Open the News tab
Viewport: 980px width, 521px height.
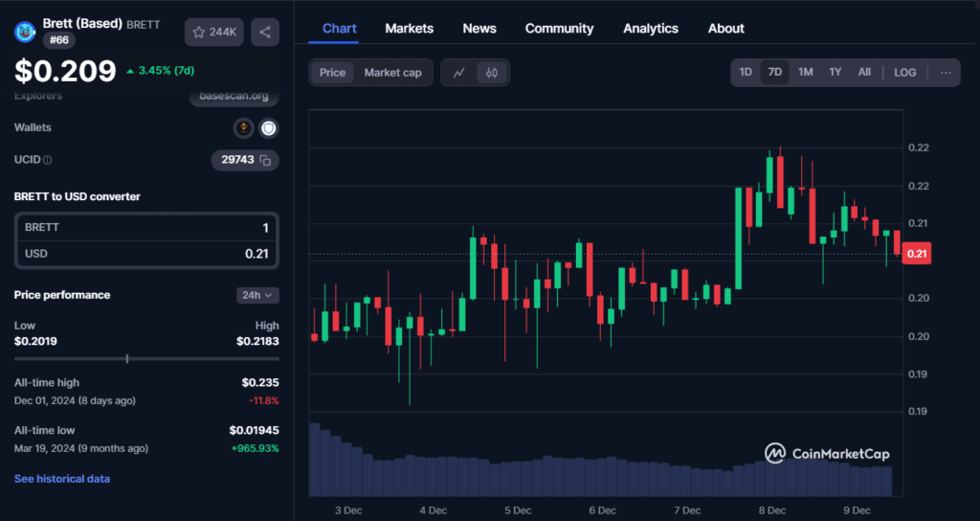(479, 28)
